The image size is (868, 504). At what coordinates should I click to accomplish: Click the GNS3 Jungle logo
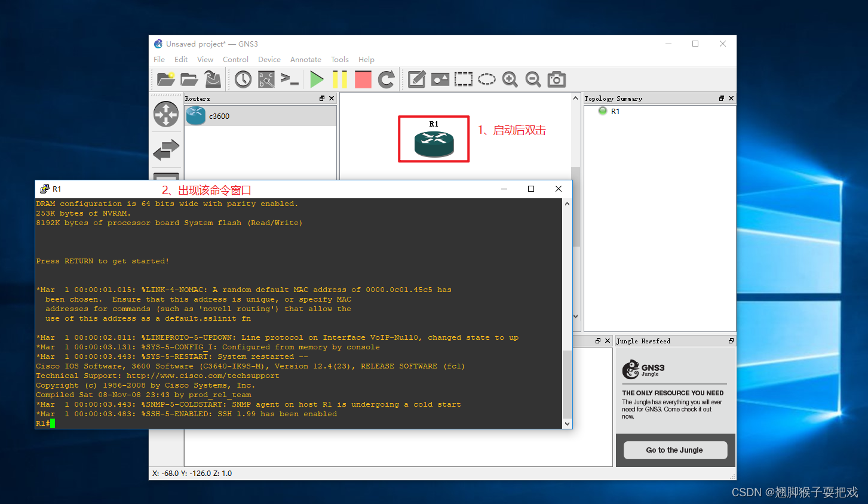pyautogui.click(x=643, y=370)
